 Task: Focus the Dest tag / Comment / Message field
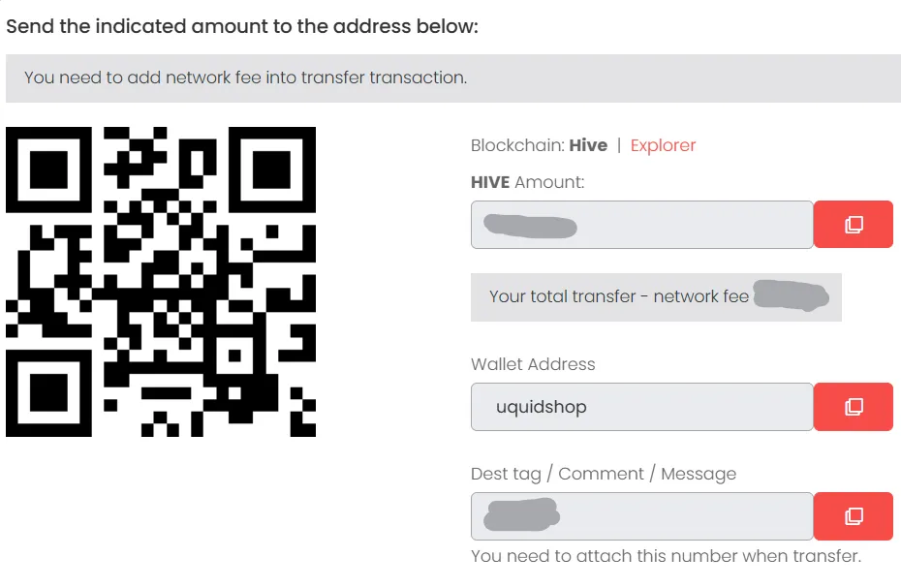point(642,516)
